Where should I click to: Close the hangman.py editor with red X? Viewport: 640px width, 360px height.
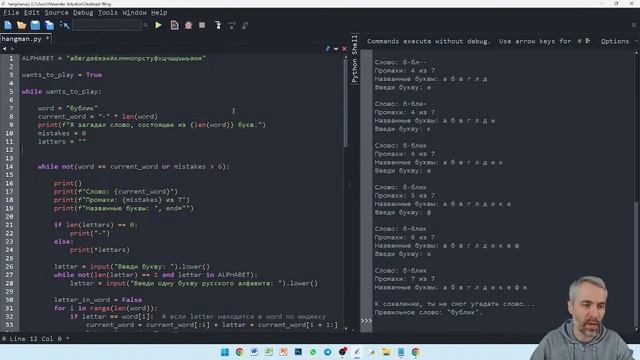pos(344,49)
